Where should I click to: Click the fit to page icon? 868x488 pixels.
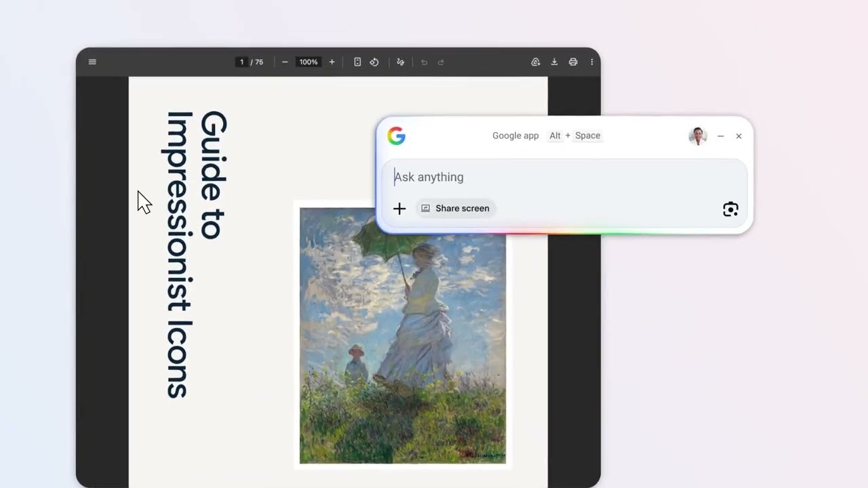[357, 62]
